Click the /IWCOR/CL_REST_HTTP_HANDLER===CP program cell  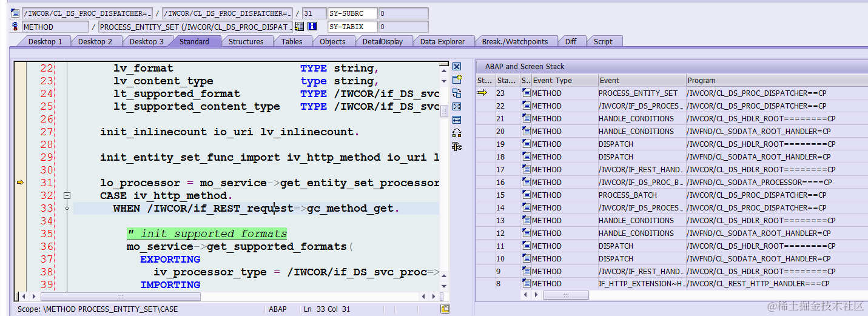[776, 283]
